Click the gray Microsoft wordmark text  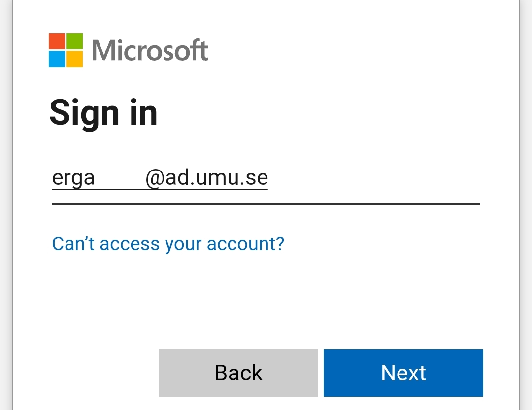click(x=150, y=50)
